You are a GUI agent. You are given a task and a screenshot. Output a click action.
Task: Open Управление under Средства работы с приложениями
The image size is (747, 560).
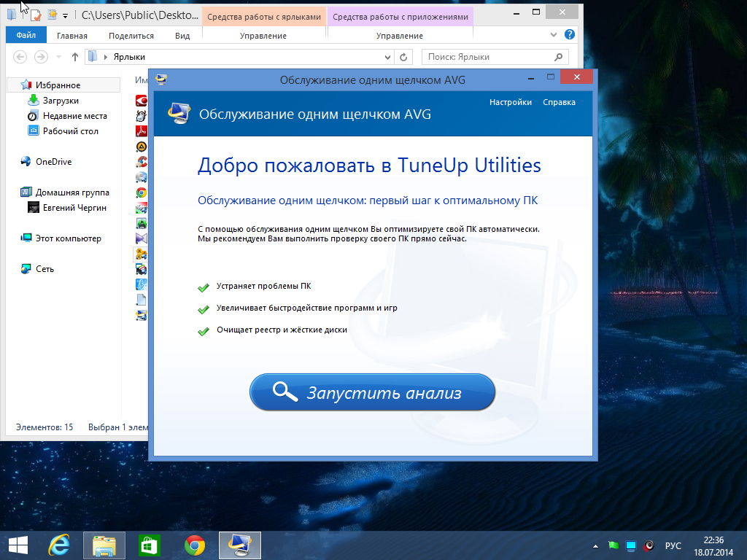tap(399, 36)
